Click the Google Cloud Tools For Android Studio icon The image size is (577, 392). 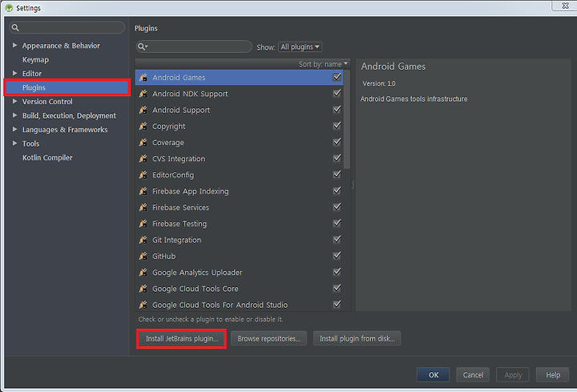(143, 305)
